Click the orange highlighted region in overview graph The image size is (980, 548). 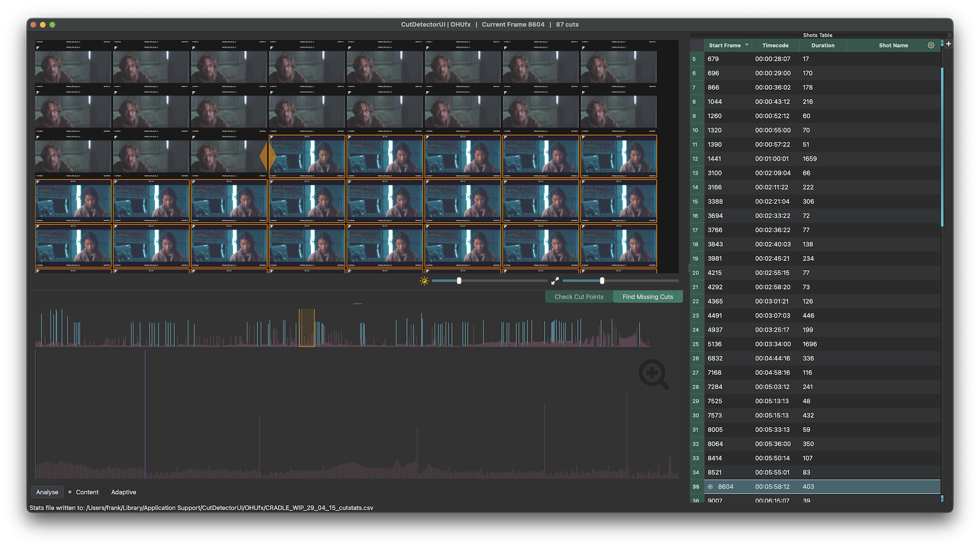coord(307,327)
